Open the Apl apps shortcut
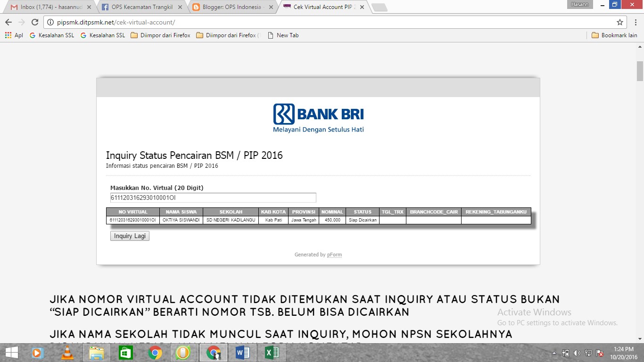The height and width of the screenshot is (362, 644). (x=14, y=35)
